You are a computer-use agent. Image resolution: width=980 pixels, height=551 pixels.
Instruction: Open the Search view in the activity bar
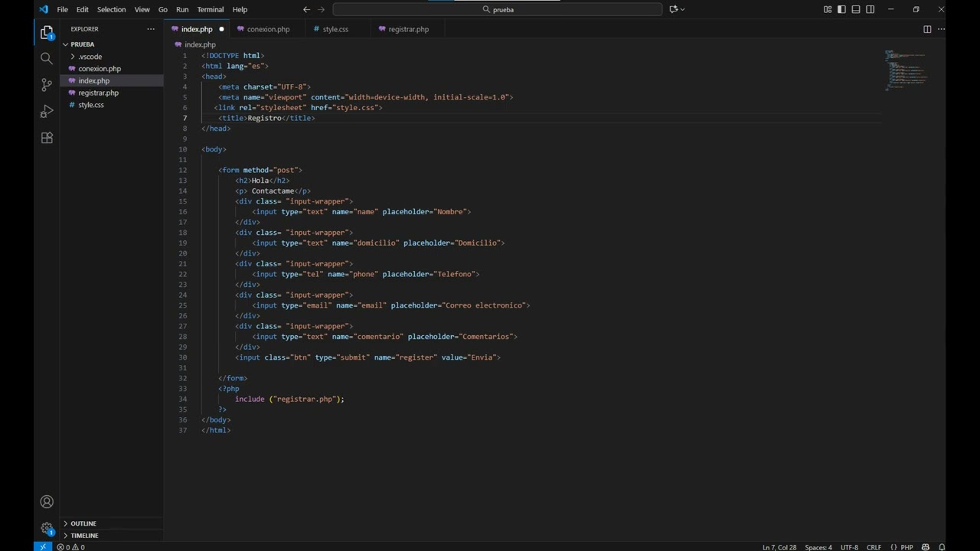click(47, 58)
